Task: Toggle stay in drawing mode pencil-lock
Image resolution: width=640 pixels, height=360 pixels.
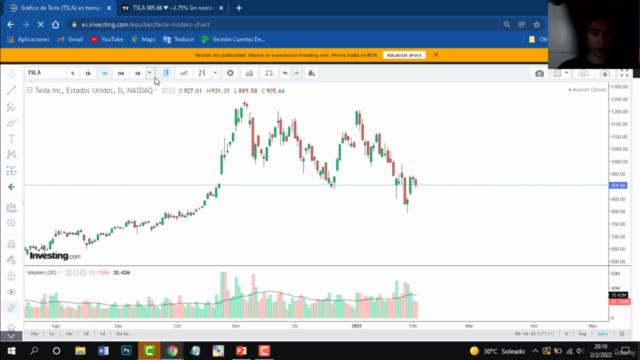Action: pyautogui.click(x=11, y=260)
